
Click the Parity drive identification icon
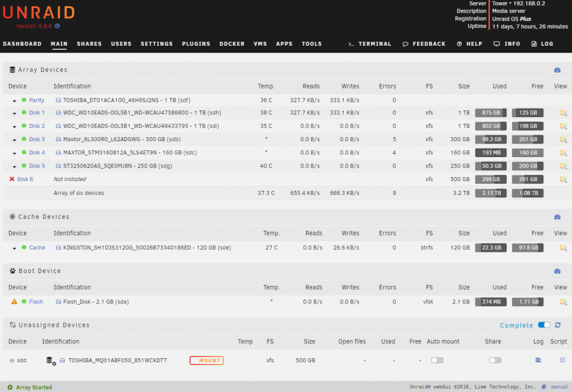[x=58, y=100]
